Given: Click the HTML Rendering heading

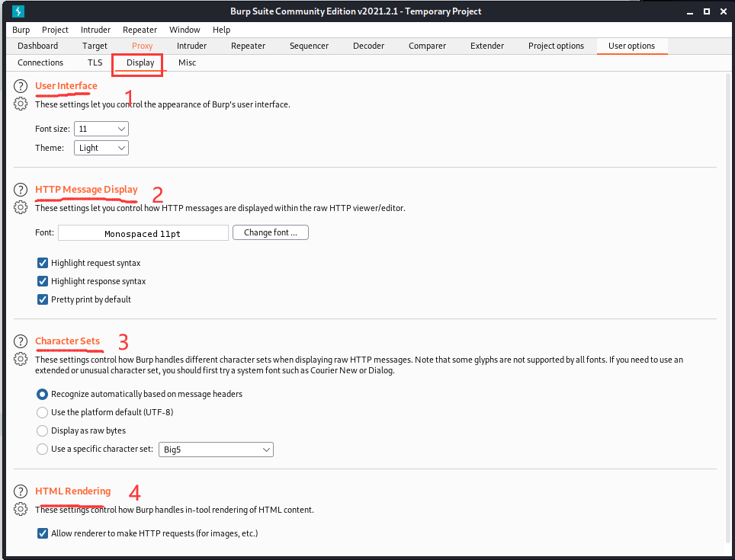Looking at the screenshot, I should coord(72,491).
